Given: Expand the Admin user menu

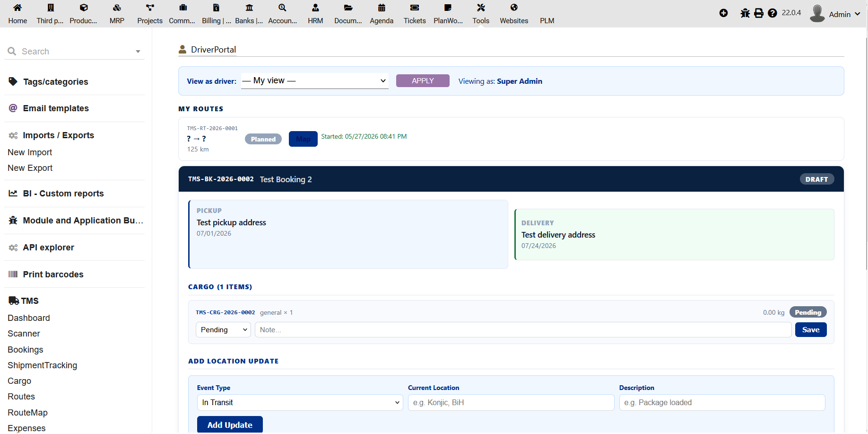Looking at the screenshot, I should (x=835, y=14).
